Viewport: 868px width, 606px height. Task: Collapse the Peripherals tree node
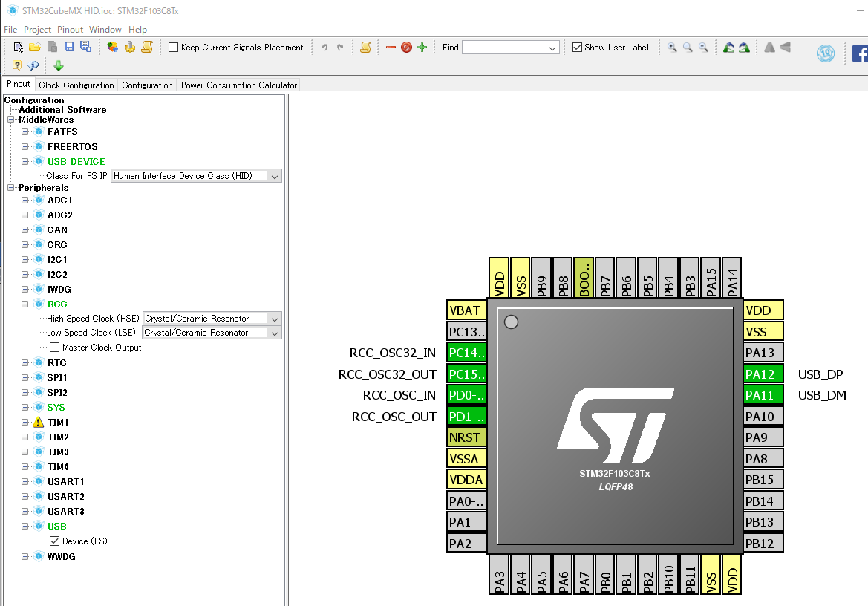pos(10,188)
